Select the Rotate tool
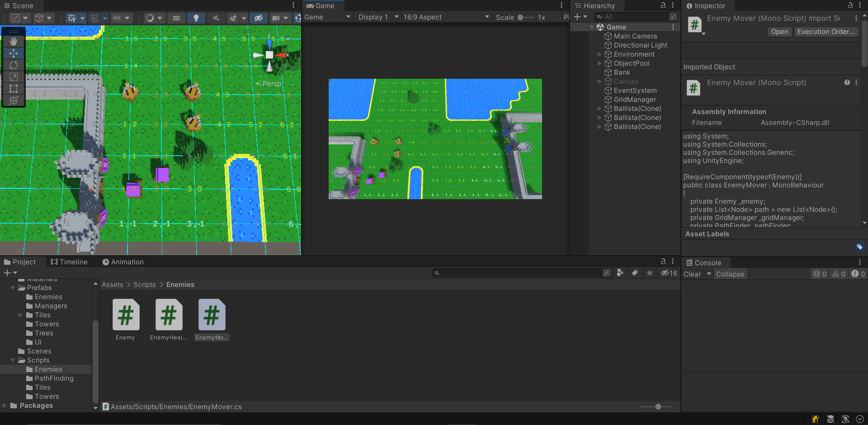This screenshot has height=425, width=868. pyautogui.click(x=14, y=65)
